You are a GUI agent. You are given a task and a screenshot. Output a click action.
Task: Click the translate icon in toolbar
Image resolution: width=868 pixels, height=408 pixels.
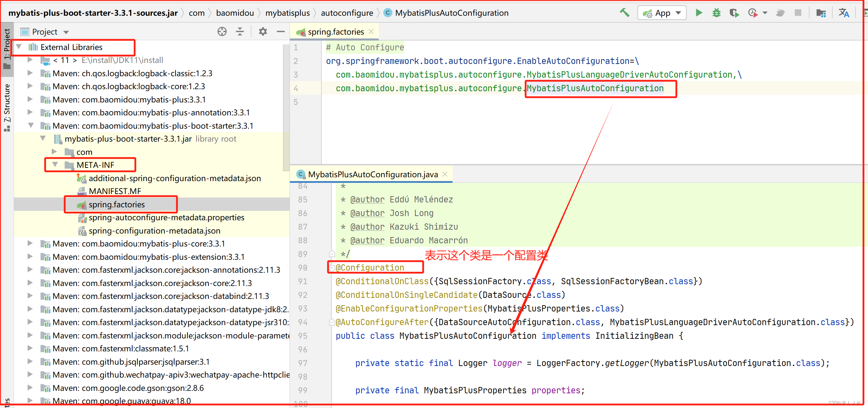click(844, 13)
